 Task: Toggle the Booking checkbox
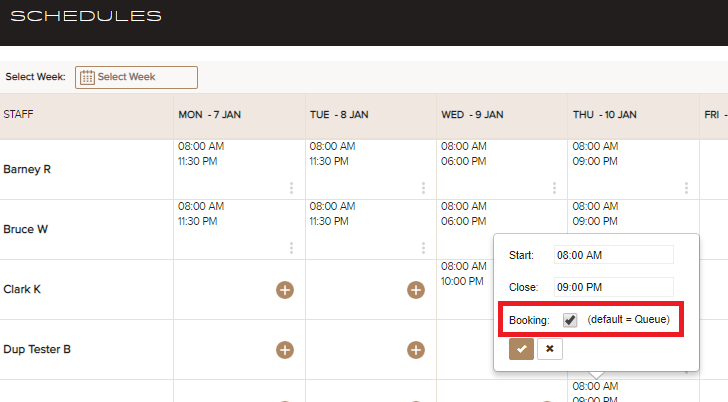point(570,320)
